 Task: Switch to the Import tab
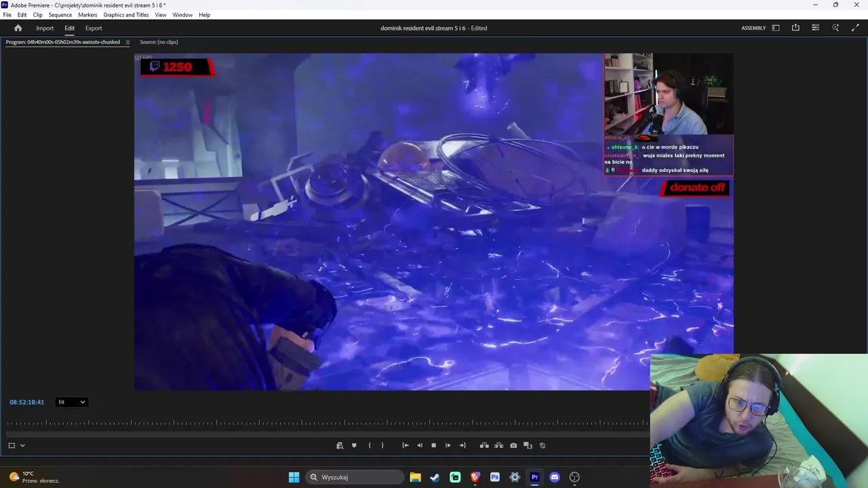point(45,28)
